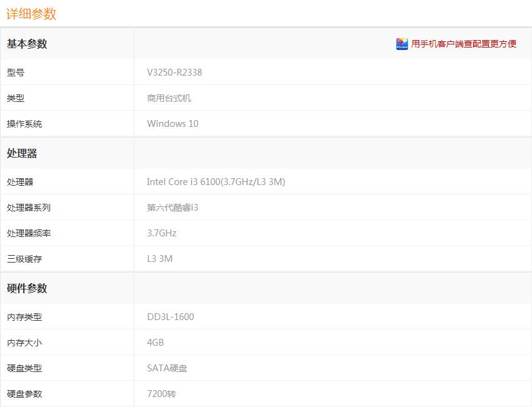Select the Windows 10 value
The height and width of the screenshot is (407, 532).
tap(173, 124)
